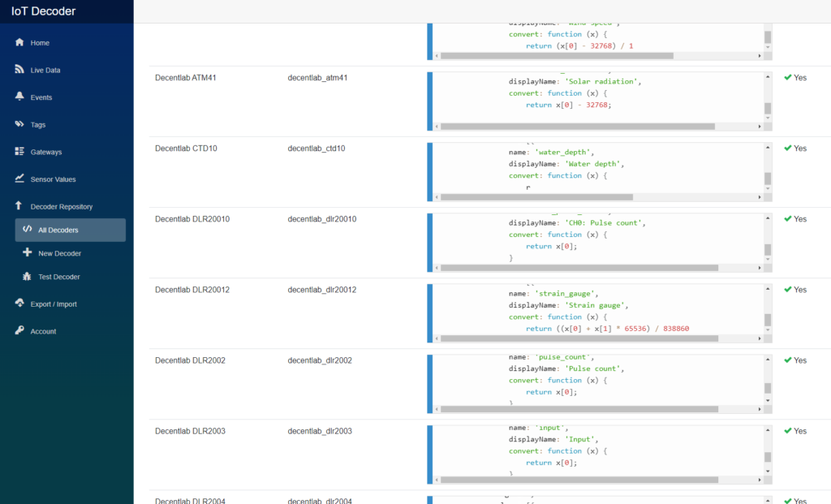
Task: Click the Decentlab ATM41 decoder name
Action: tap(186, 77)
